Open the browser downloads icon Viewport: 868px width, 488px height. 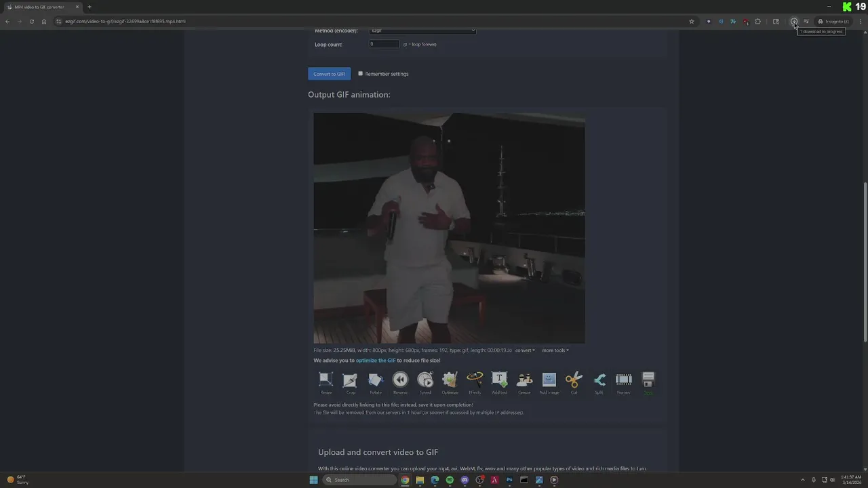pyautogui.click(x=793, y=21)
